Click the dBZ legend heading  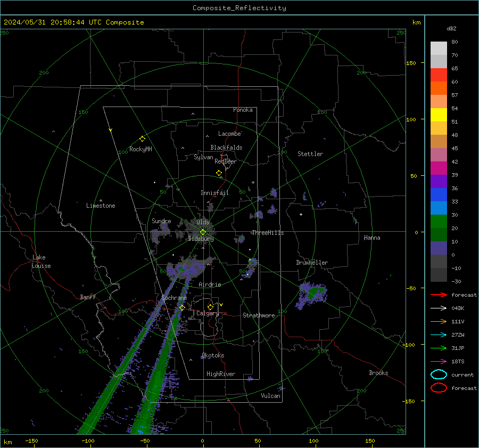click(451, 28)
